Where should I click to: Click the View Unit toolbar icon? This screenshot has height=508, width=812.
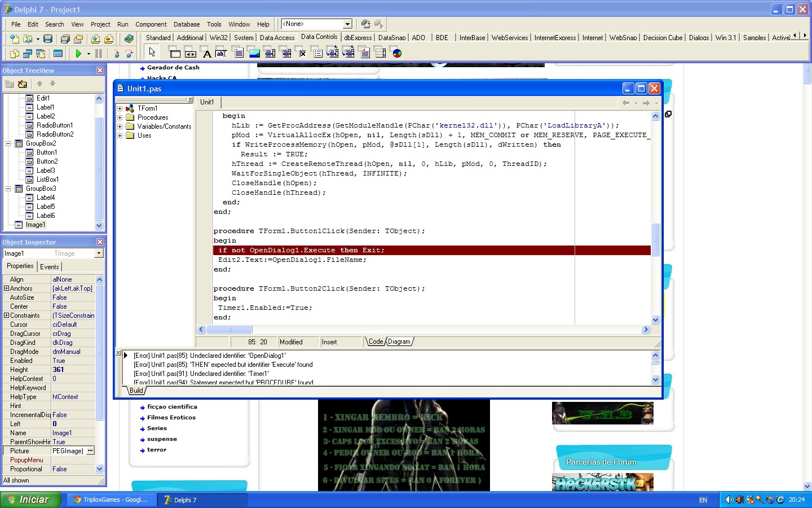click(x=14, y=54)
